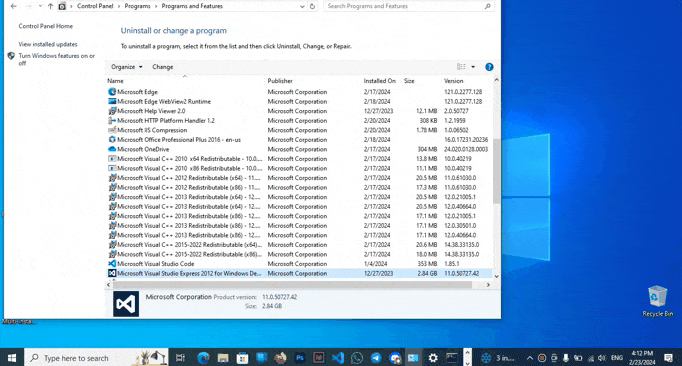Click the Search Programs and Features field
This screenshot has height=366, width=682.
coord(409,6)
